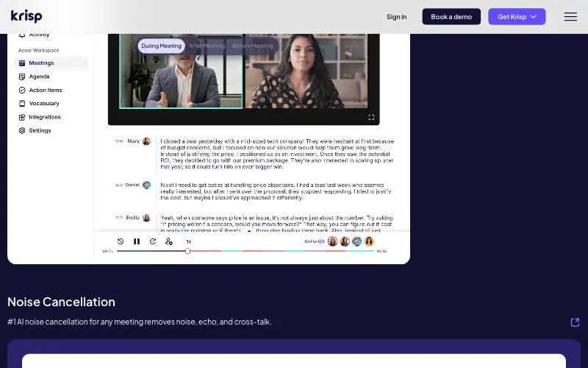The width and height of the screenshot is (588, 368).
Task: Open the hamburger menu
Action: [x=570, y=16]
